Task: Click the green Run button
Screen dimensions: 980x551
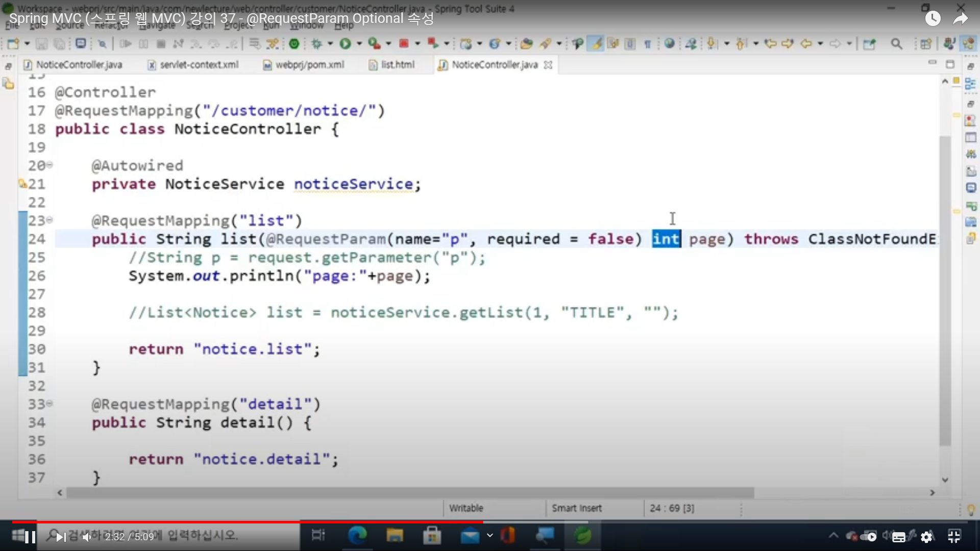Action: click(346, 44)
